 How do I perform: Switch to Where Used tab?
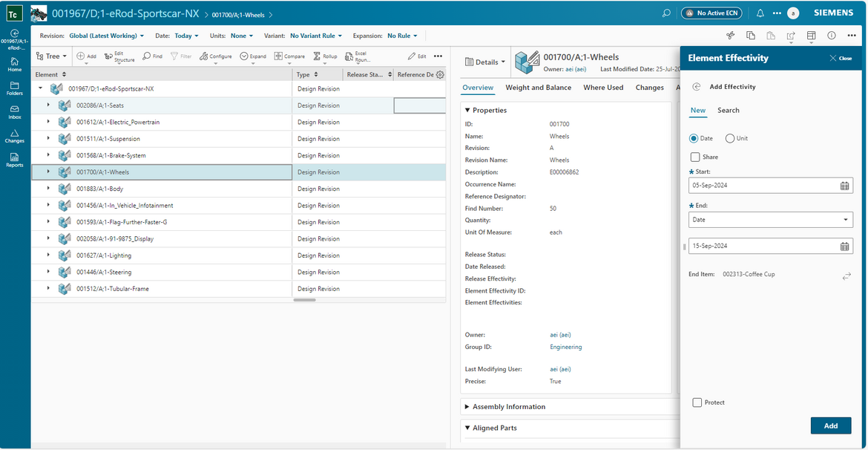click(x=603, y=87)
